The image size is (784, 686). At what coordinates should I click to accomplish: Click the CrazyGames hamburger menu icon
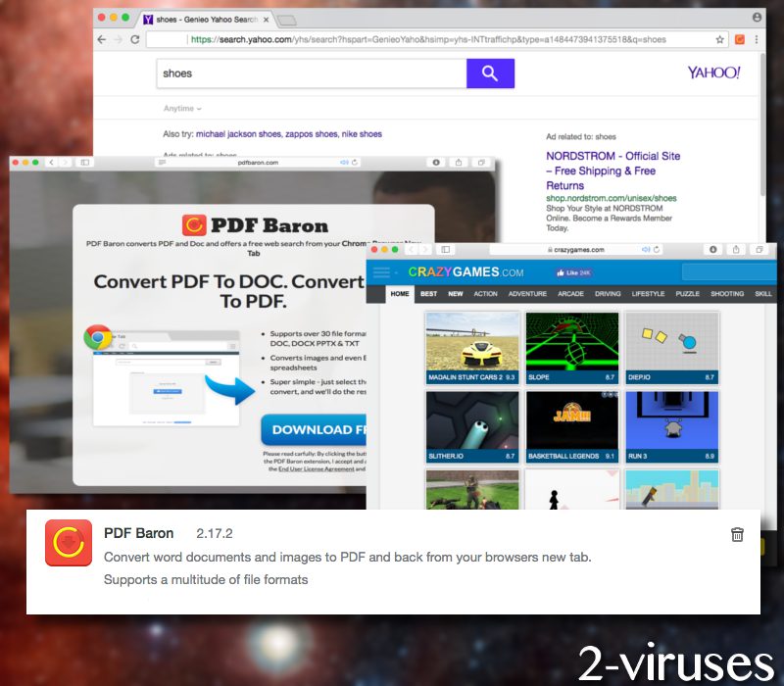coord(380,271)
